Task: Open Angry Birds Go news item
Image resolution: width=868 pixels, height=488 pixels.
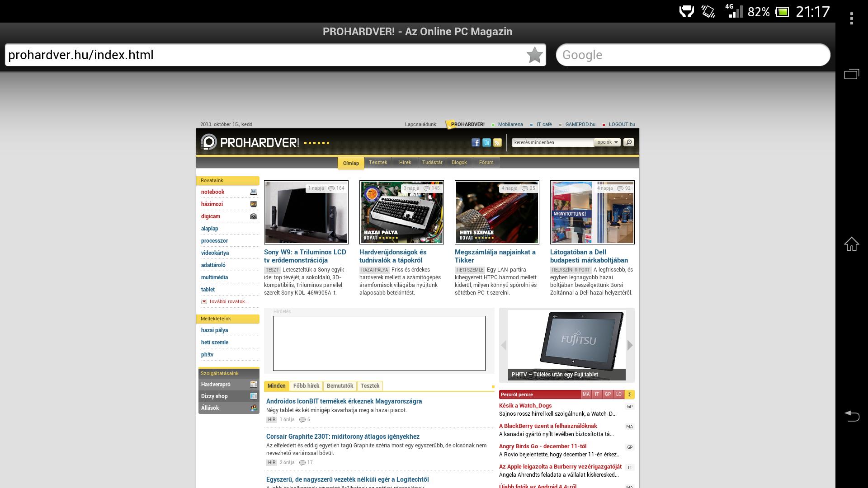Action: [542, 446]
